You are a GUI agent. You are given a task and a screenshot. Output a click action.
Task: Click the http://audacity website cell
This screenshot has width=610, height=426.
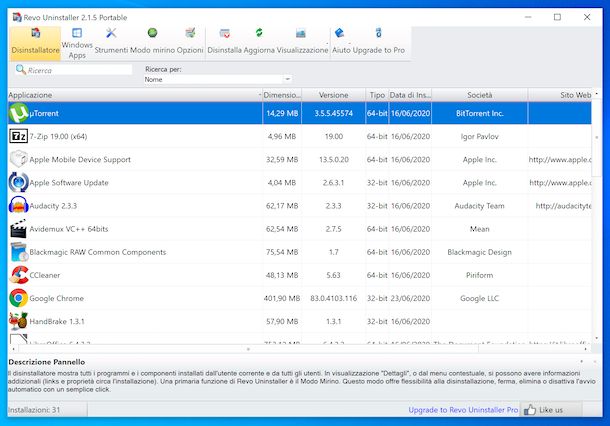point(559,206)
